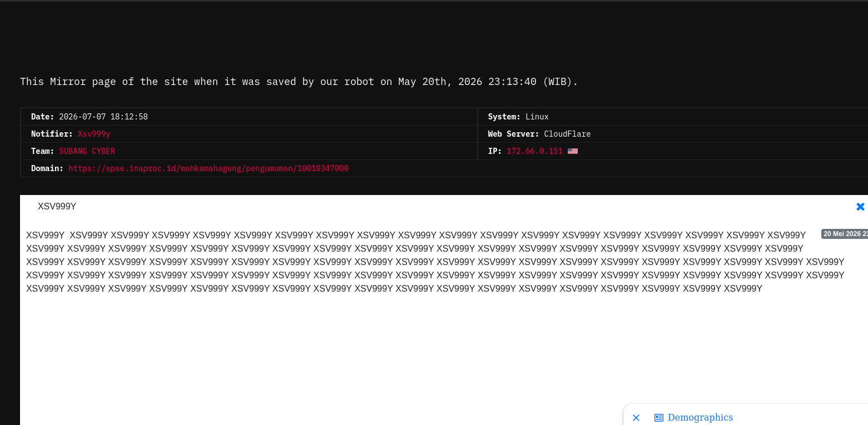This screenshot has width=868, height=425.
Task: Click the mirror page saved-by-robot notice
Action: [x=299, y=82]
